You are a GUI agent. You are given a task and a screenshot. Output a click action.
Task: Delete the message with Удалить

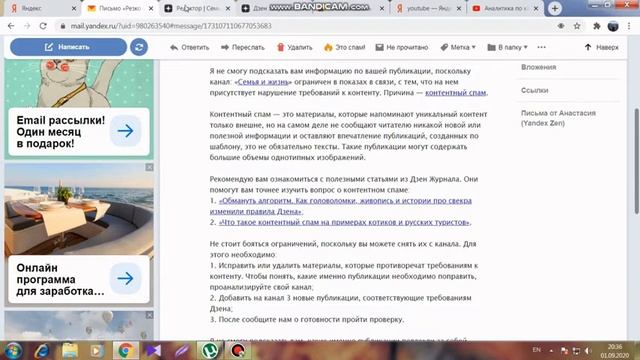point(294,47)
